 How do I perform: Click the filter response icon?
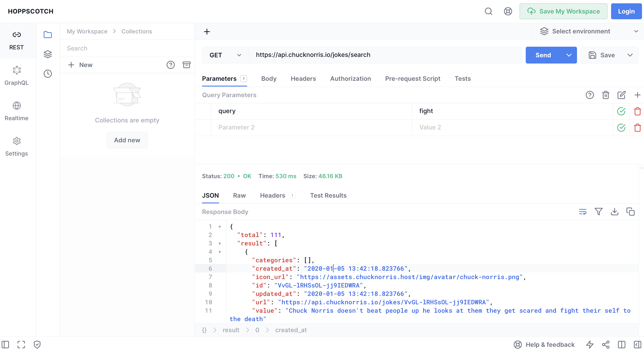click(598, 212)
